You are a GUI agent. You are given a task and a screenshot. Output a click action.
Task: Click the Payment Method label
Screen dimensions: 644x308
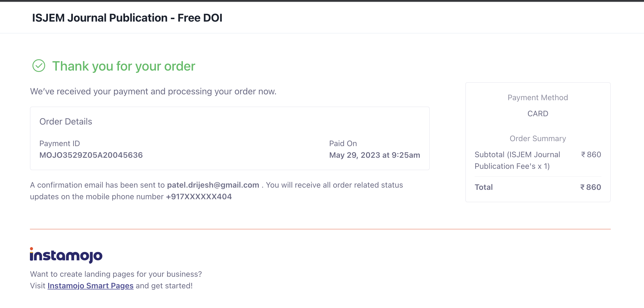(538, 97)
